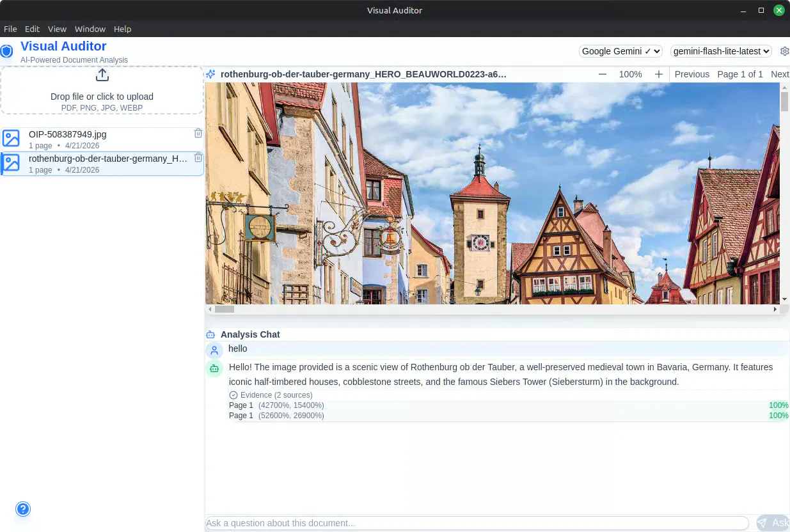Viewport: 790px width, 532px height.
Task: Open the Google Gemini provider dropdown
Action: pyautogui.click(x=620, y=51)
